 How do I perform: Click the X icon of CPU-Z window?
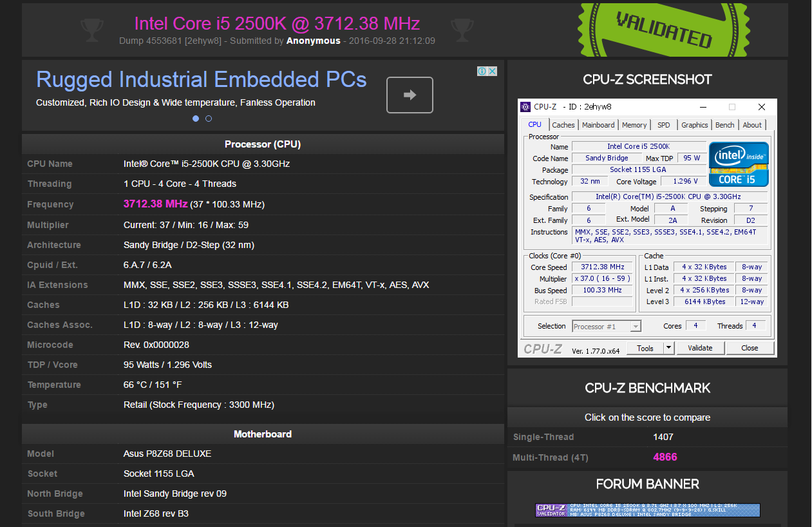[762, 107]
